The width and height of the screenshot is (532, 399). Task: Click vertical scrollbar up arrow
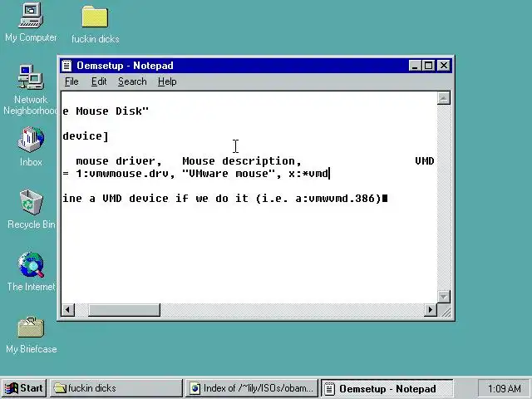coord(443,98)
